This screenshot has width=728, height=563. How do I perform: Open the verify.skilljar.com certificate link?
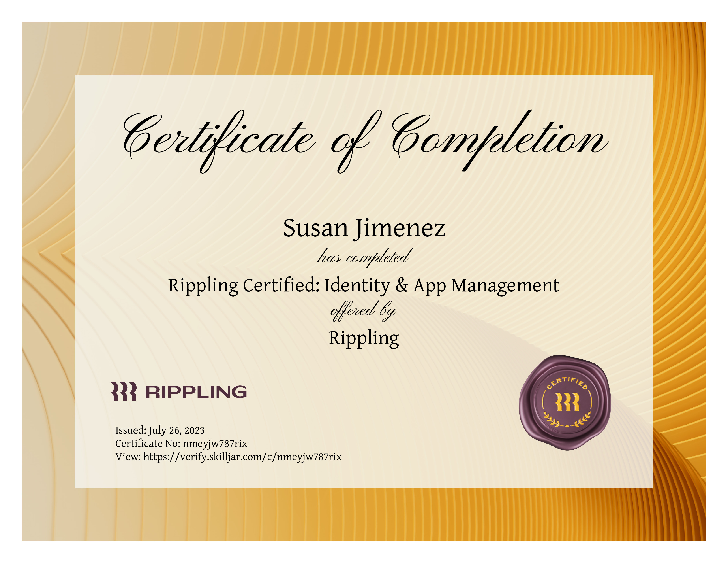243,457
